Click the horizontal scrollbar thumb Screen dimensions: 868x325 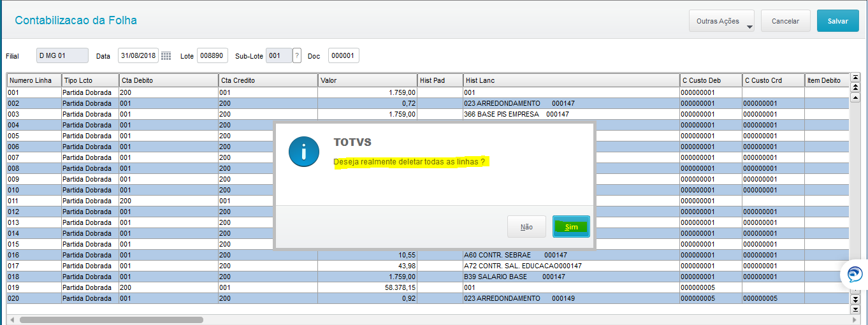pos(112,320)
